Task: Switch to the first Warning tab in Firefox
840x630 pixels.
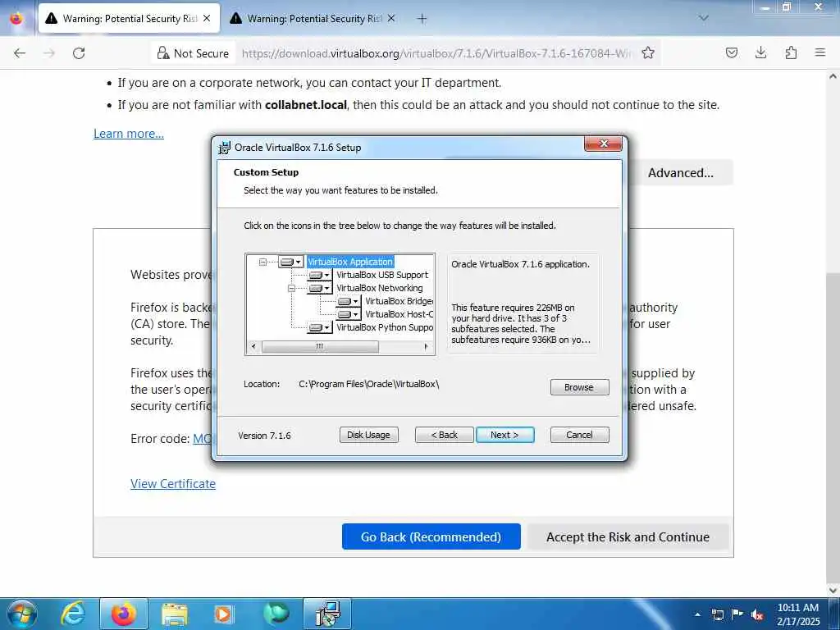Action: click(129, 19)
